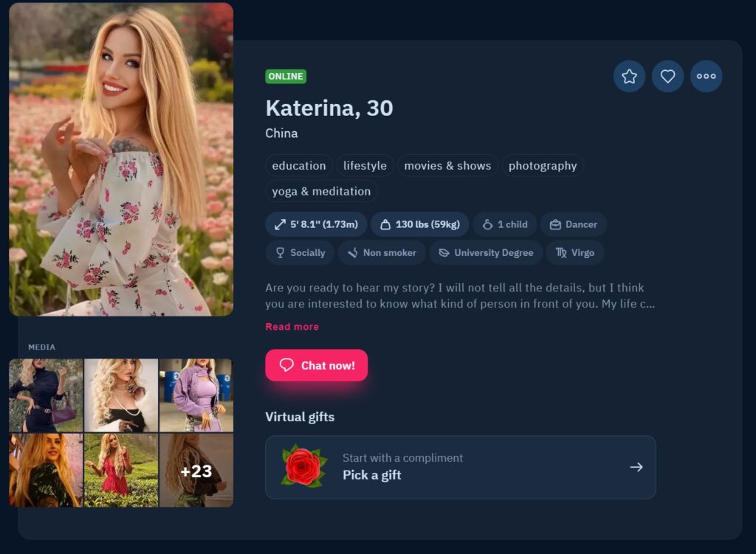Click the Virgo zodiac sign icon

pyautogui.click(x=560, y=252)
